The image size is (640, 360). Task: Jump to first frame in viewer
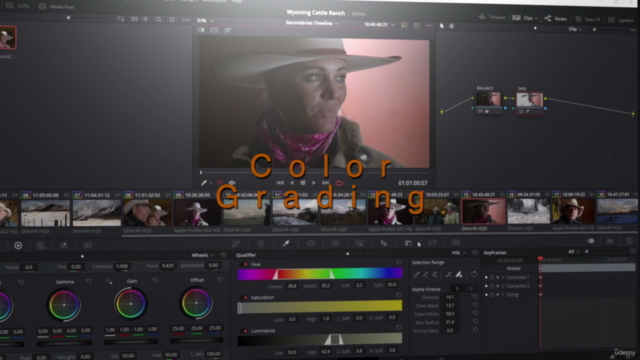coord(280,183)
